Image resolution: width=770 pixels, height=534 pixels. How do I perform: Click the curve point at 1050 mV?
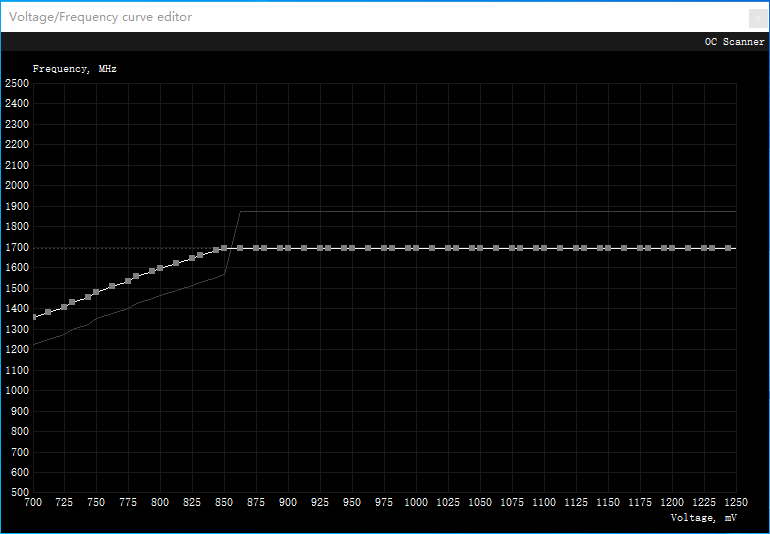pos(480,248)
